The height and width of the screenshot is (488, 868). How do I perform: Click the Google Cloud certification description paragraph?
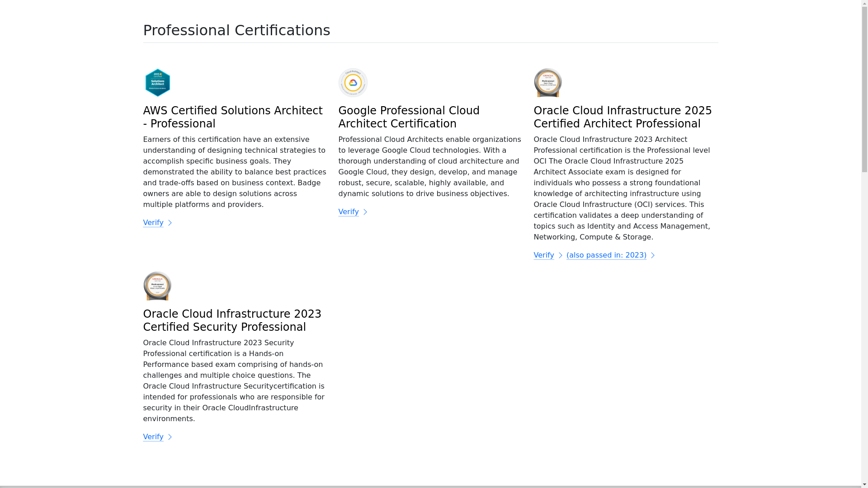430,167
